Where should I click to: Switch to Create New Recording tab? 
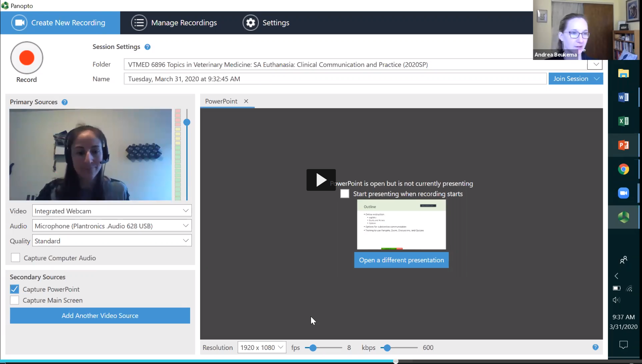tap(60, 23)
